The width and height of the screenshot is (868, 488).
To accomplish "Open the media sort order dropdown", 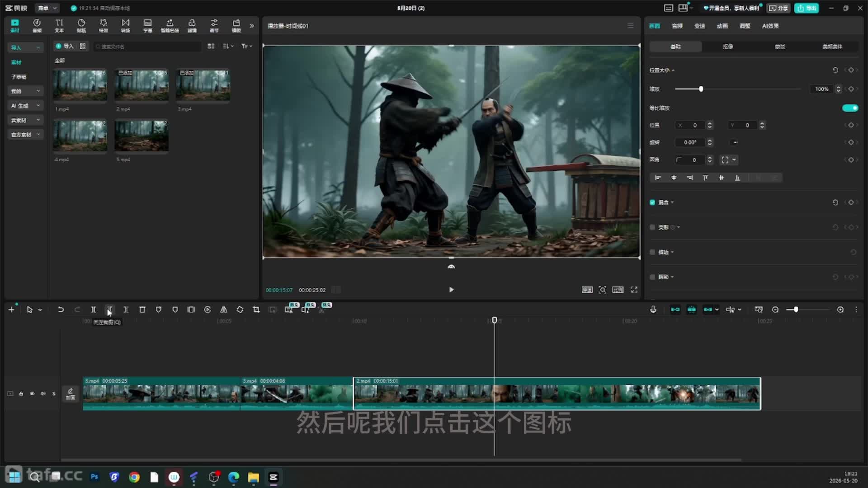I will point(228,46).
